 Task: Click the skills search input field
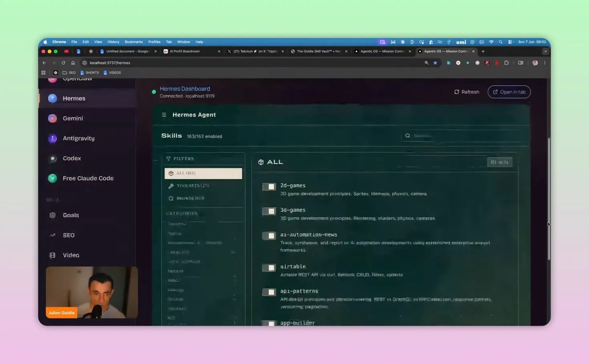[461, 136]
